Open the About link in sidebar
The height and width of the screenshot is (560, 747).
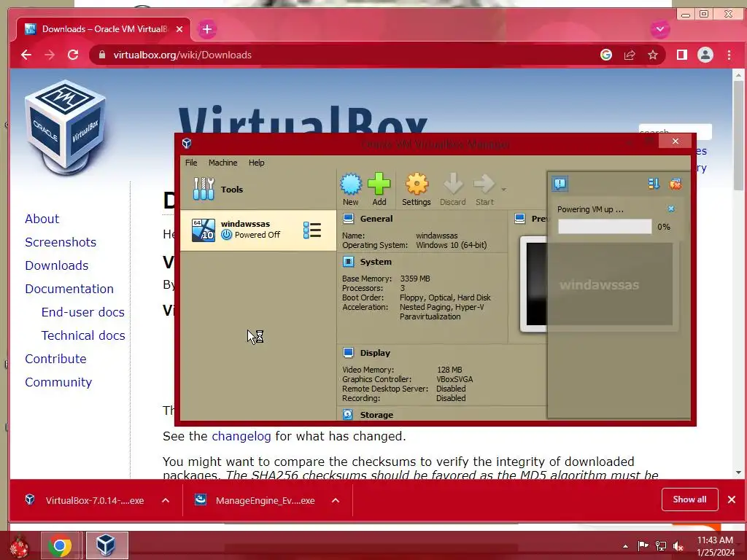click(42, 219)
